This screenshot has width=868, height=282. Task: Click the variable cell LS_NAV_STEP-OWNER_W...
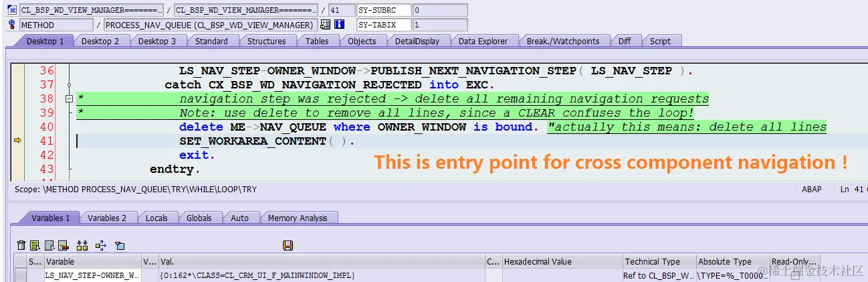[x=92, y=275]
